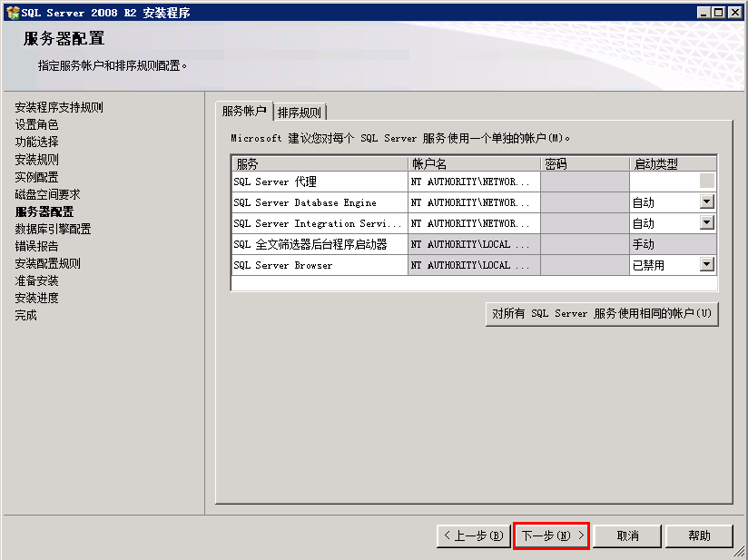This screenshot has width=748, height=560.
Task: Maximize the setup window
Action: [x=718, y=13]
